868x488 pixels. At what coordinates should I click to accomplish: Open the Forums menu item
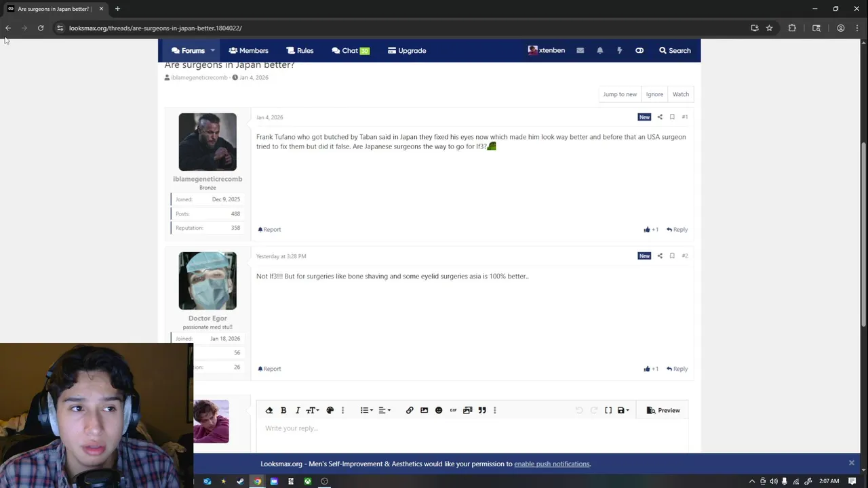coord(188,51)
